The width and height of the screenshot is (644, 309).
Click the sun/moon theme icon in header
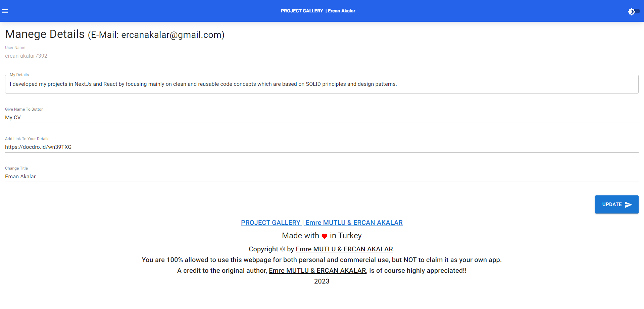(x=631, y=11)
